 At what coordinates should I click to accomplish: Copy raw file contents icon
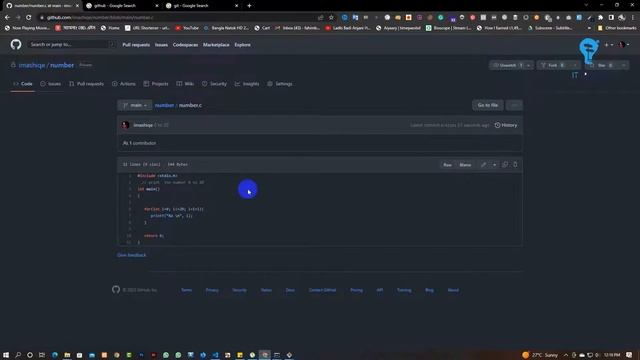point(505,164)
